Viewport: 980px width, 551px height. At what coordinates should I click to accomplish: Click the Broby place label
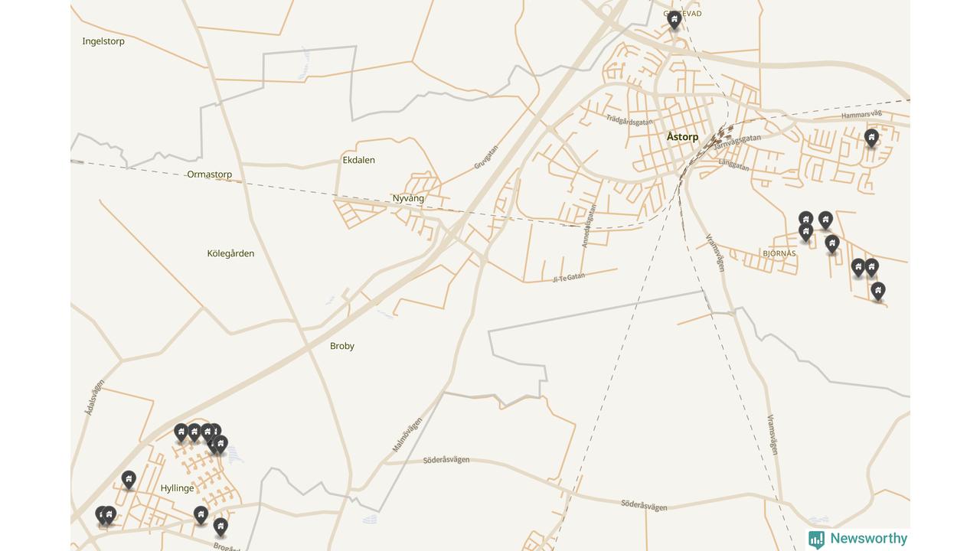(x=342, y=346)
